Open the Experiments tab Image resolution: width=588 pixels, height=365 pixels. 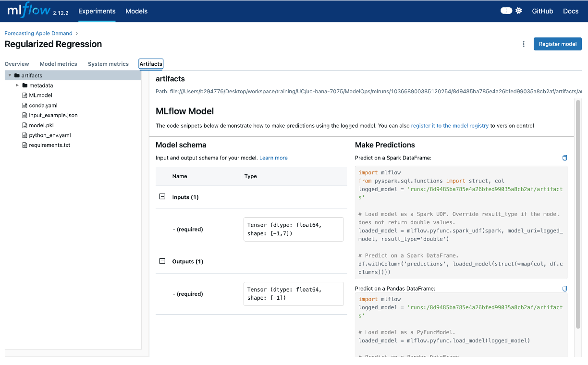tap(97, 11)
